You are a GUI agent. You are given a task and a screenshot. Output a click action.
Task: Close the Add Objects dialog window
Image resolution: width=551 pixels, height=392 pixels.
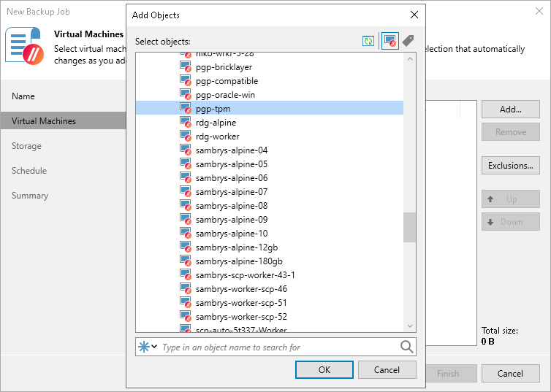tap(414, 15)
